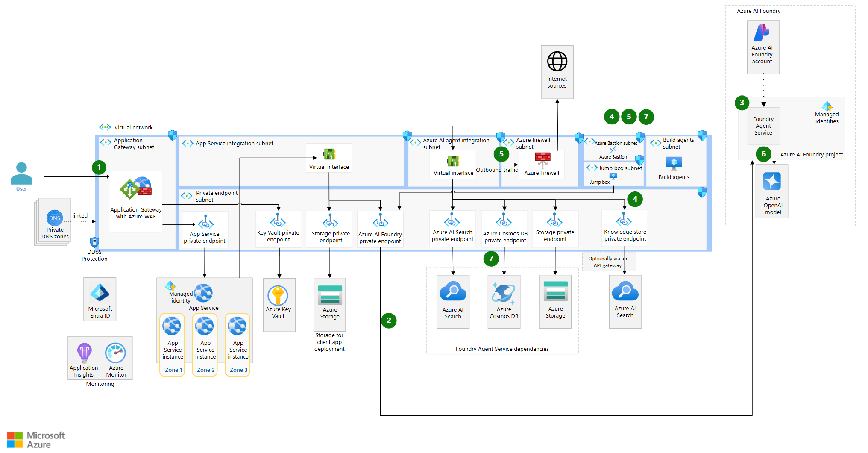The height and width of the screenshot is (453, 868).
Task: Click the Azure Storage icon in Foundry dependencies
Action: 555,291
